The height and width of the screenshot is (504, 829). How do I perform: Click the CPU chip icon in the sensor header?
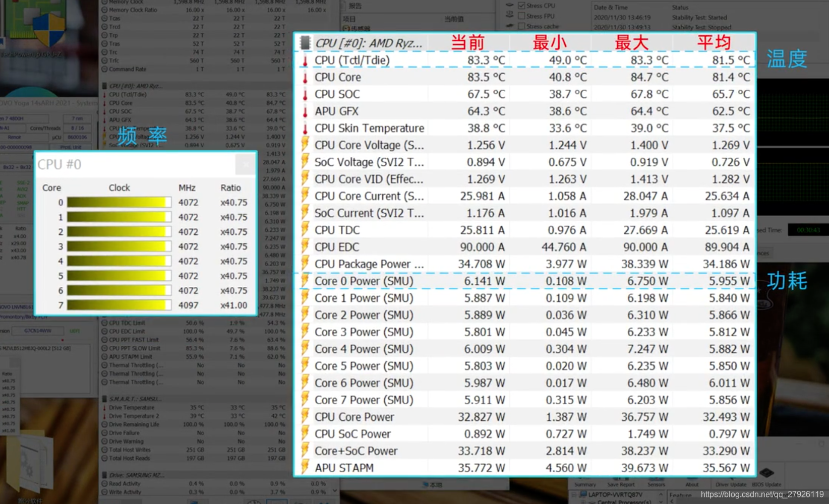click(x=305, y=43)
